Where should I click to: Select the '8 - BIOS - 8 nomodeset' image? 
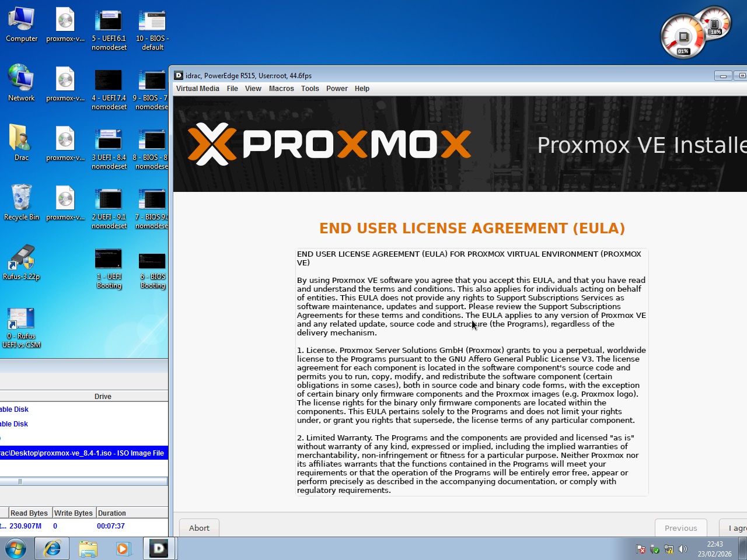click(x=151, y=148)
